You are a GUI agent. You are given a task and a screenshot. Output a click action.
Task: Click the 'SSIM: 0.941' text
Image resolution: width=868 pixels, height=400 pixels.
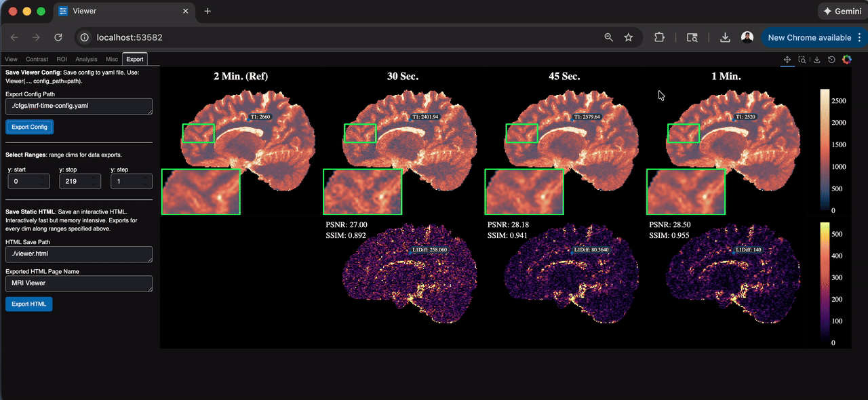coord(508,235)
